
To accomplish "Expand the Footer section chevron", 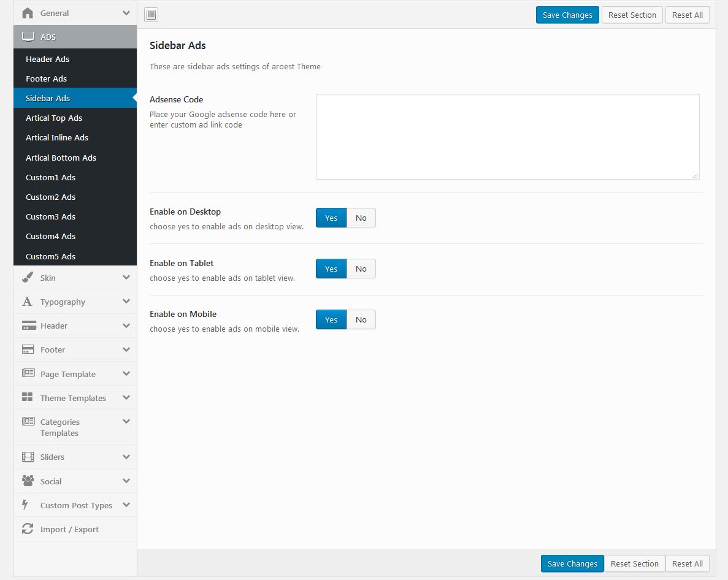I will pos(126,349).
